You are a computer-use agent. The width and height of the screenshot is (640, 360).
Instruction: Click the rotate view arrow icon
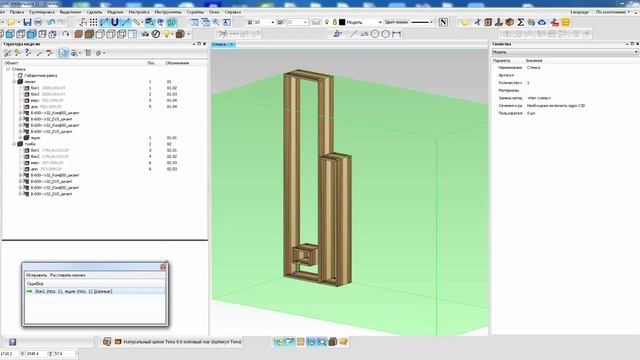click(x=65, y=34)
